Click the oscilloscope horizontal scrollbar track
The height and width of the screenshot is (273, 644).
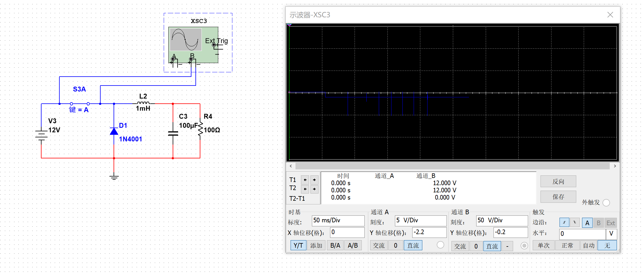(453, 166)
